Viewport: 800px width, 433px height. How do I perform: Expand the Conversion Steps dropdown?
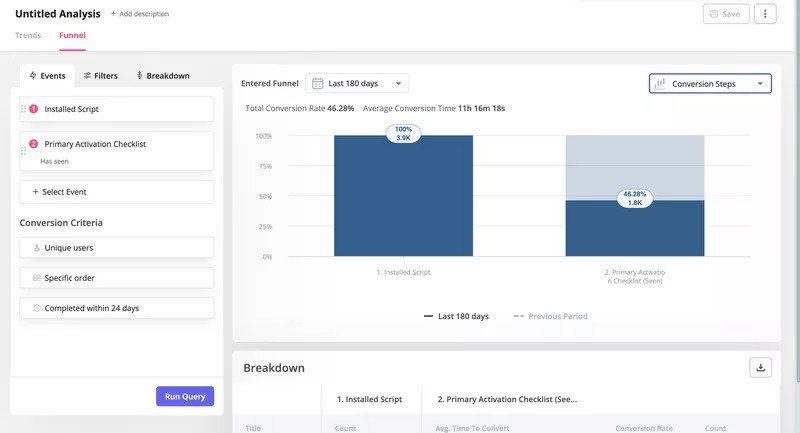click(x=711, y=84)
